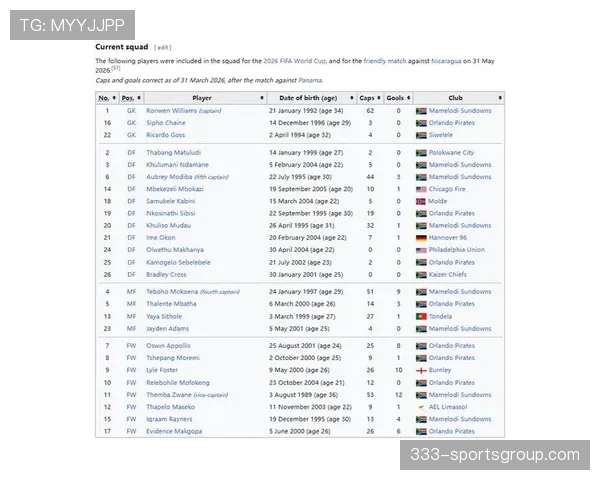This screenshot has height=480, width=600.
Task: Click MF position link in Teboho Mokoena's row
Action: [x=131, y=292]
